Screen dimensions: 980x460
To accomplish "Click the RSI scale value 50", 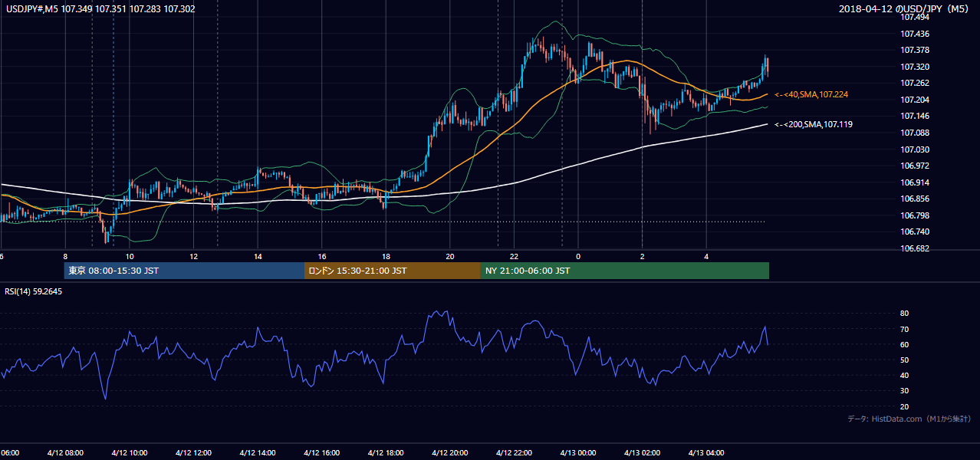I will pyautogui.click(x=905, y=360).
